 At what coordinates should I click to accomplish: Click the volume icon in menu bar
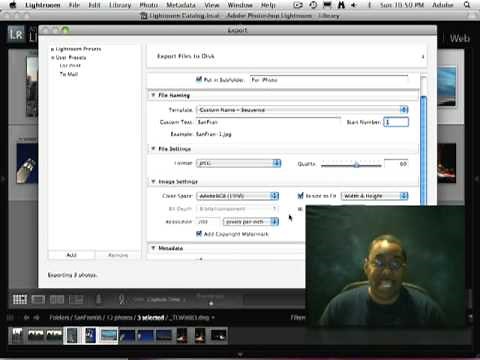point(353,5)
